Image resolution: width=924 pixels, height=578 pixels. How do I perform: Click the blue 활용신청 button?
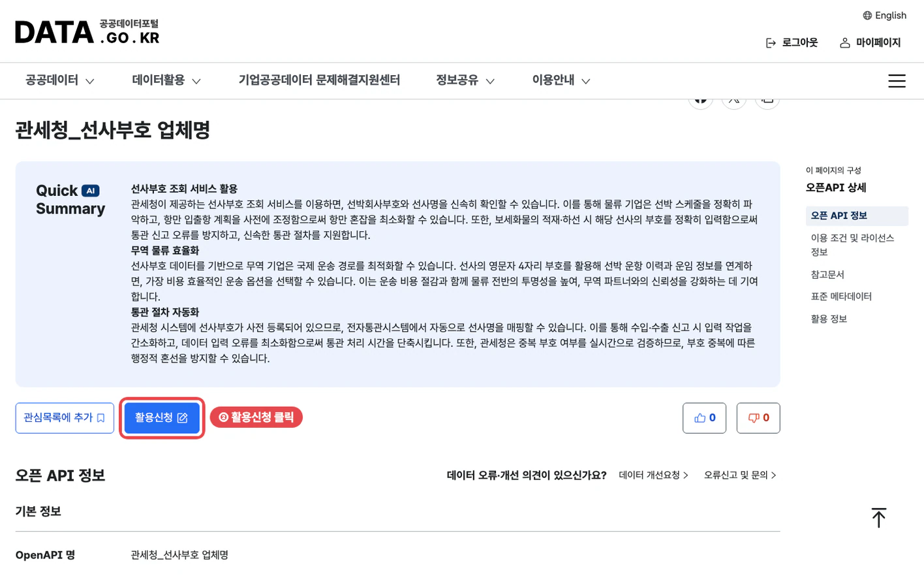[x=162, y=418]
